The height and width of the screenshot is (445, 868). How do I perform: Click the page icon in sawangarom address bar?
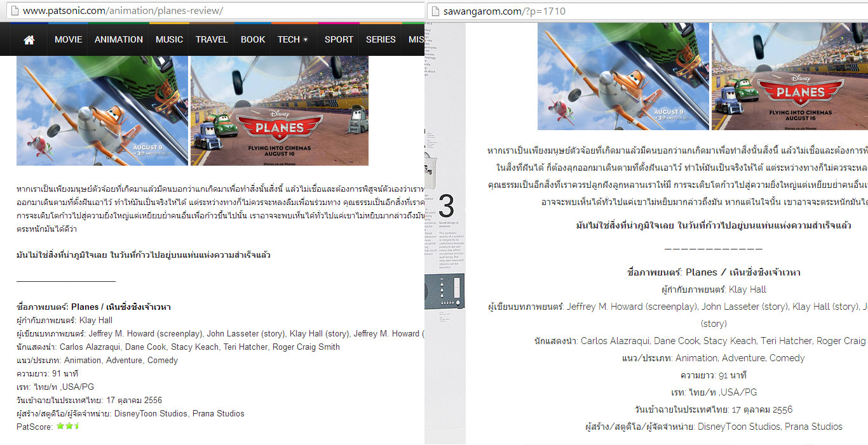tap(435, 11)
